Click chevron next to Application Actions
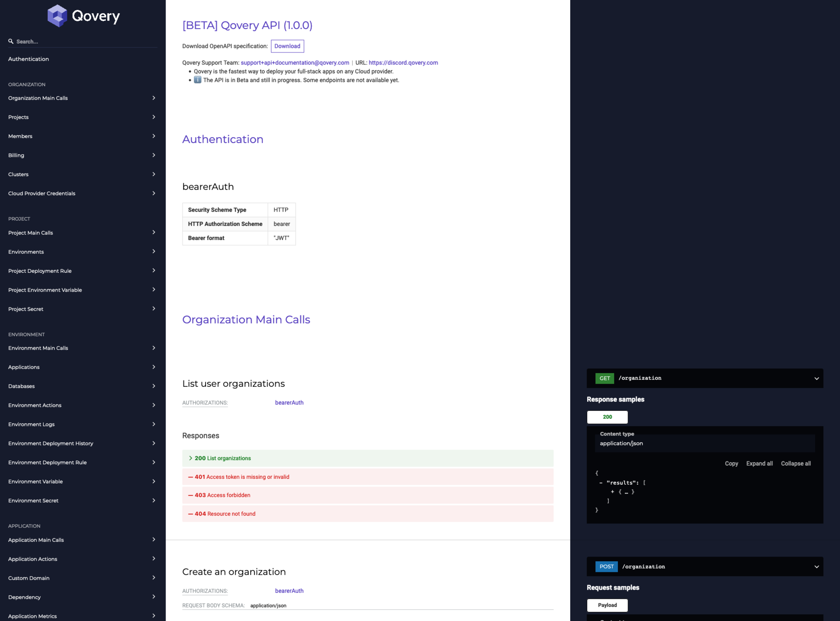Viewport: 840px width, 621px height. (154, 559)
